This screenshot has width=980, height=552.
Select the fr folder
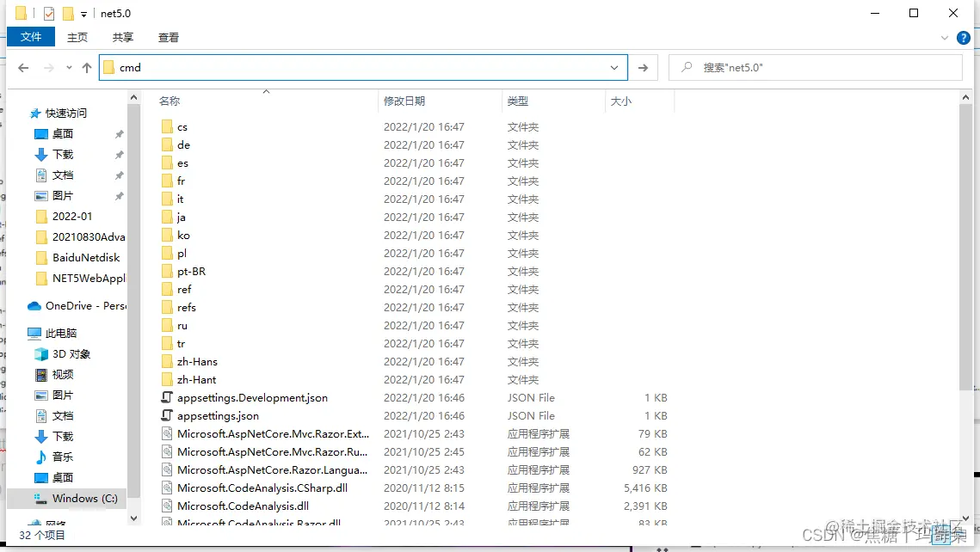181,181
